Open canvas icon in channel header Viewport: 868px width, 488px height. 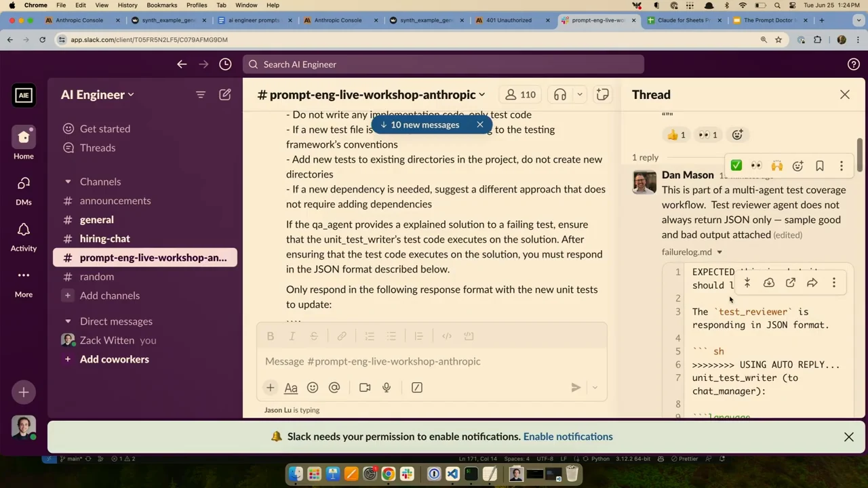(x=603, y=95)
